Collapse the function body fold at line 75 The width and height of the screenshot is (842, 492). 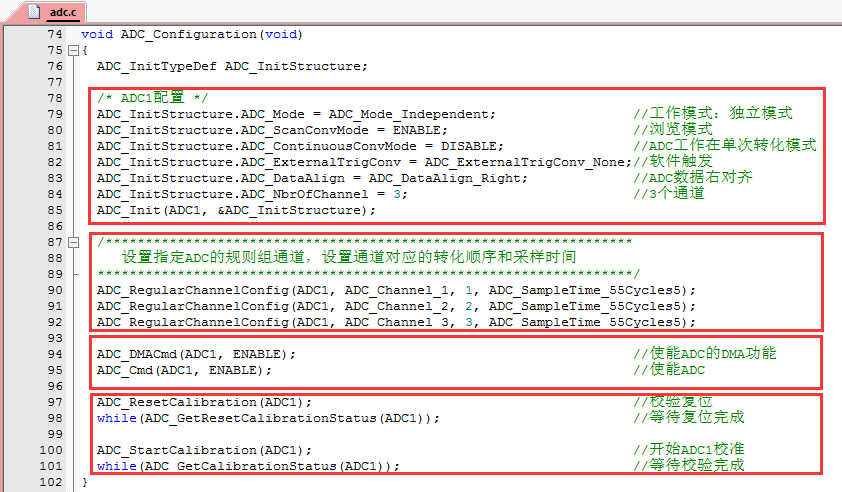tap(73, 50)
